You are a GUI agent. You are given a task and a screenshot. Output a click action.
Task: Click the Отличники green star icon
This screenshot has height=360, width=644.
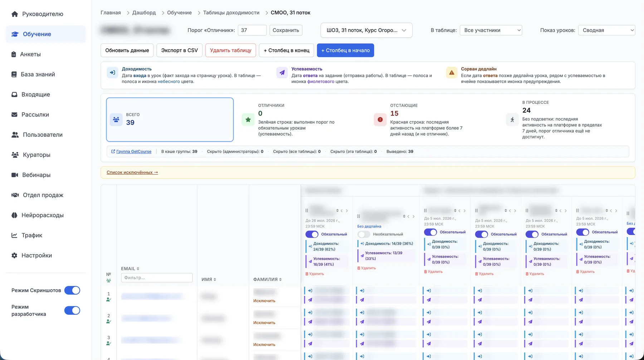(x=248, y=120)
